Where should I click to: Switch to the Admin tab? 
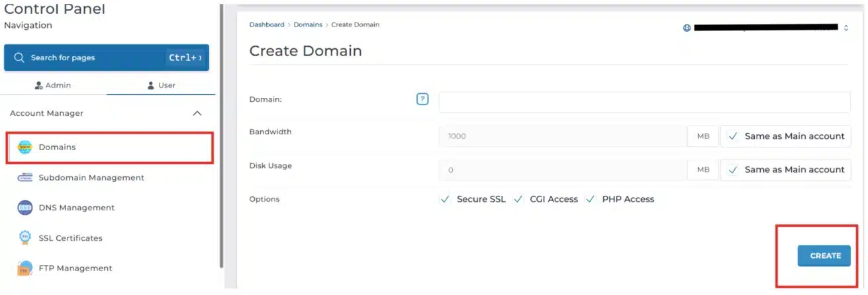pyautogui.click(x=52, y=85)
